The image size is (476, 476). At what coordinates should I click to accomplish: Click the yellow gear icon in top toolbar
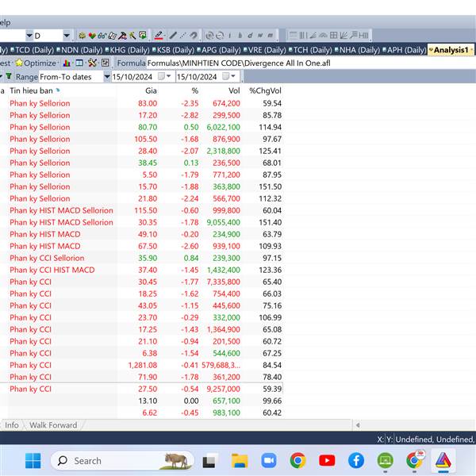click(82, 36)
